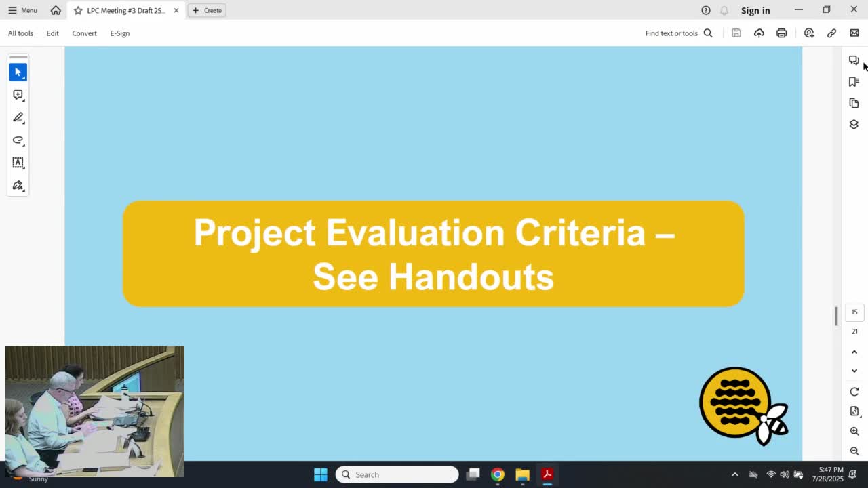Open the Comments panel

tap(854, 60)
